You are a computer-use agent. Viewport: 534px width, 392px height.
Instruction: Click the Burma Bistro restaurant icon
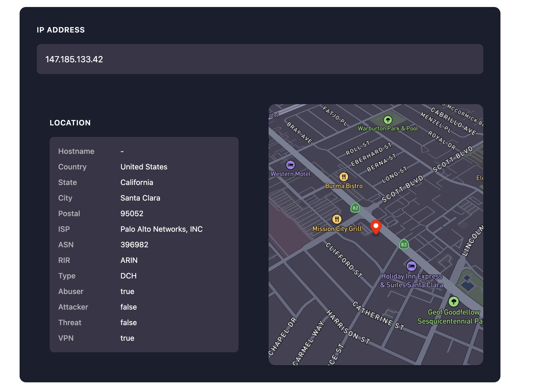coord(343,177)
